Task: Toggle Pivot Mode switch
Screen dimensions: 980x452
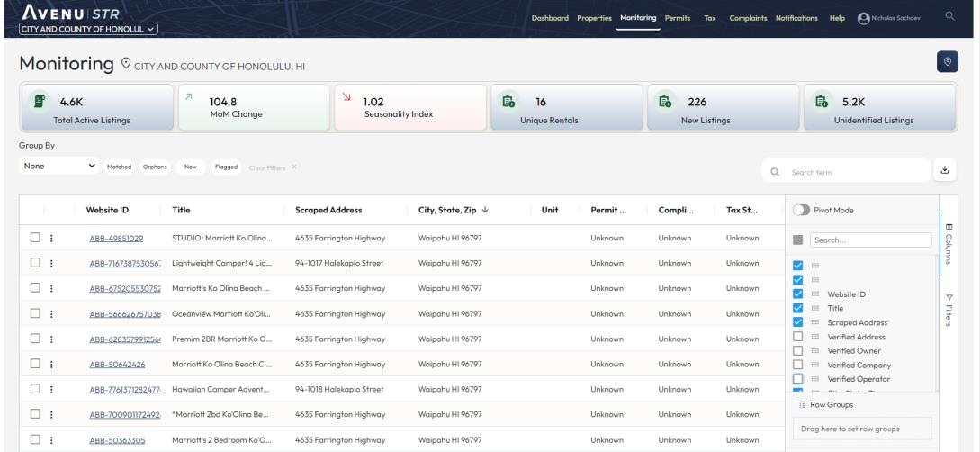Action: (801, 210)
